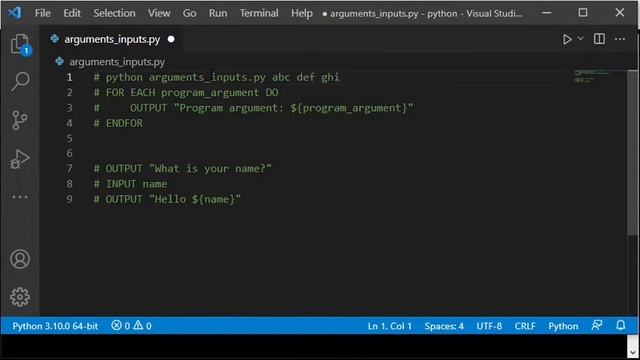Click the scroll down arrow below the window
Screen dimensions: 640x360
(x=633, y=353)
